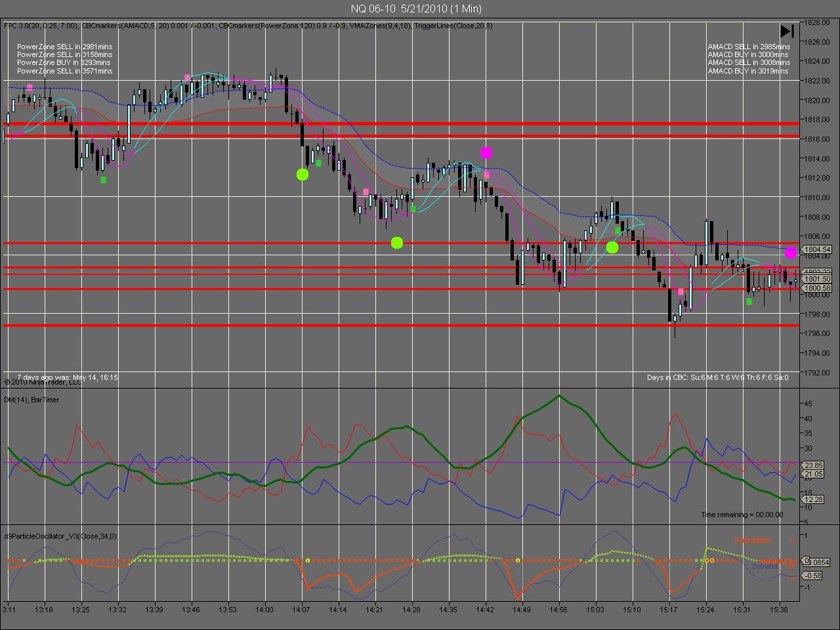The width and height of the screenshot is (840, 630).
Task: Click the ParticleBias legend label
Action: point(753,540)
